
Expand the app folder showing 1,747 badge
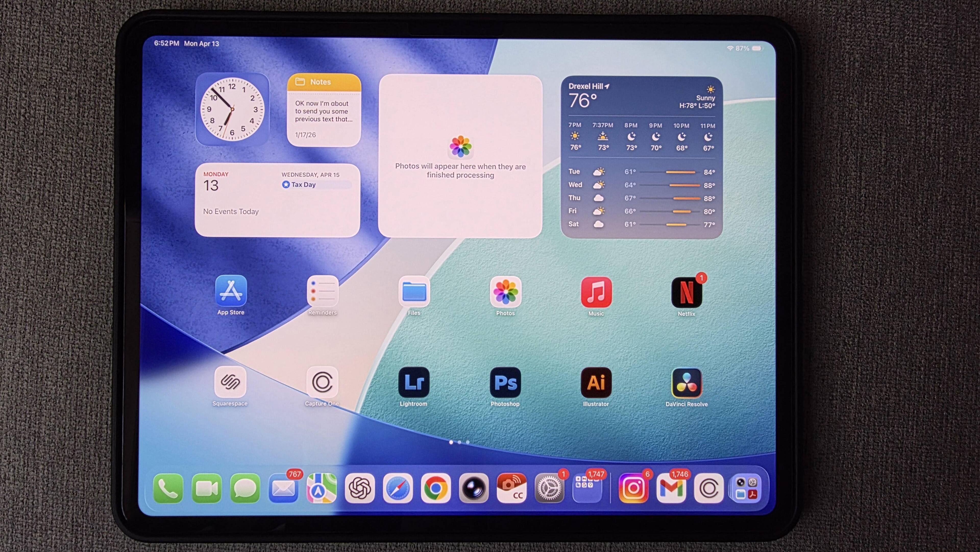click(x=587, y=488)
